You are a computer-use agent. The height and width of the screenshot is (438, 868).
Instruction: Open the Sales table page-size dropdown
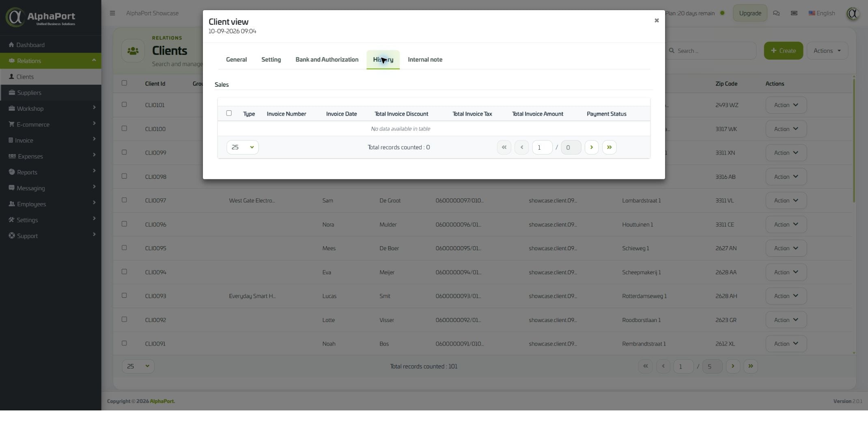(x=243, y=147)
